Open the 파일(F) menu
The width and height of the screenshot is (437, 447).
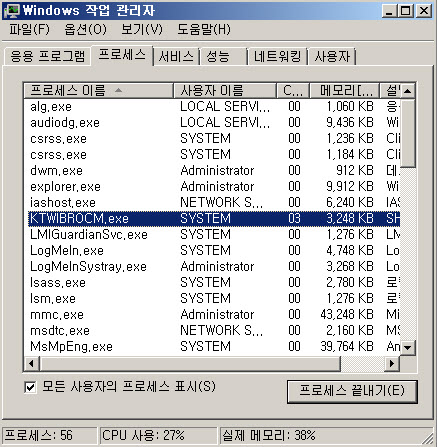click(29, 30)
